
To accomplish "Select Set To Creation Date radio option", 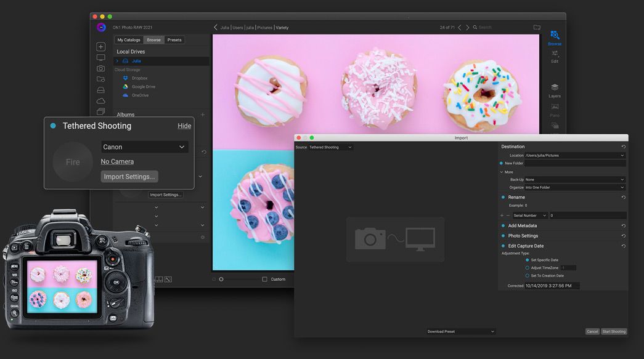I will pos(528,276).
